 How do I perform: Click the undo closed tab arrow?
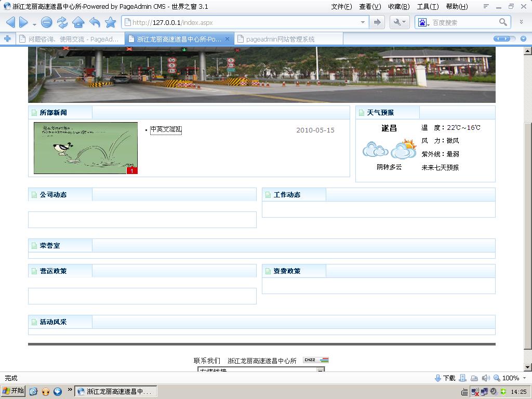pos(95,22)
